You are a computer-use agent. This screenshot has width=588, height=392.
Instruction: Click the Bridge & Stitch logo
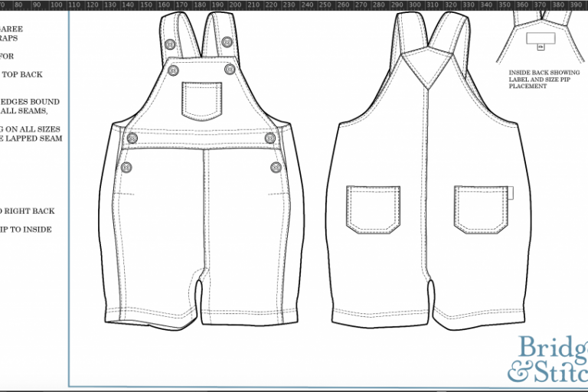click(x=548, y=359)
